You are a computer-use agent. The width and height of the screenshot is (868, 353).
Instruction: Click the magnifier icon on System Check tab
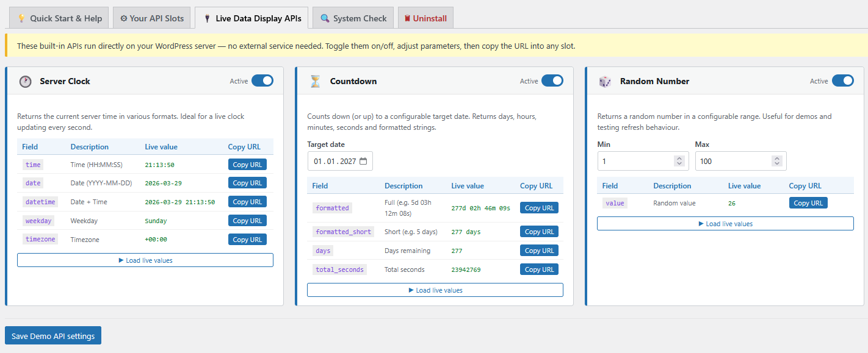pos(325,18)
